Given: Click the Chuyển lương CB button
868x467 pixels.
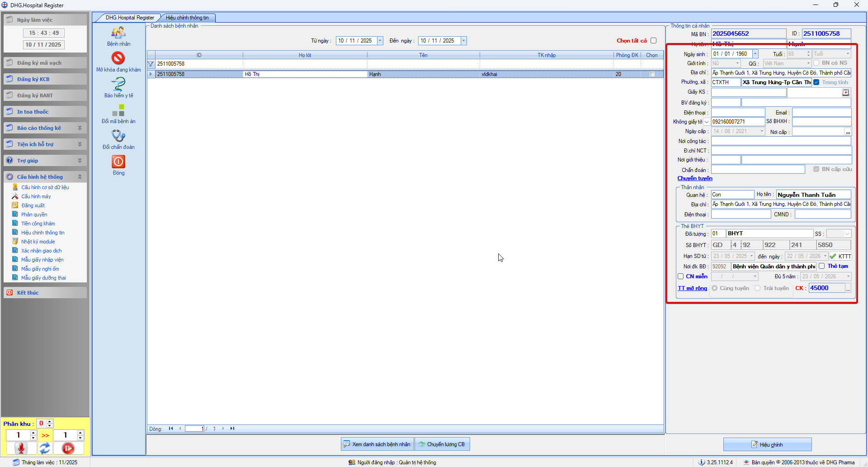Looking at the screenshot, I should coord(442,444).
